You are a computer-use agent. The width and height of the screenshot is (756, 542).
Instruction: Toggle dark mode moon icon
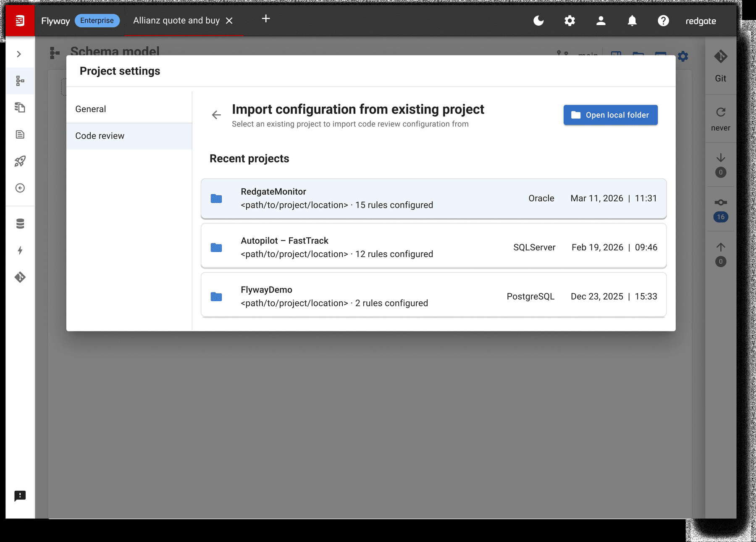538,21
